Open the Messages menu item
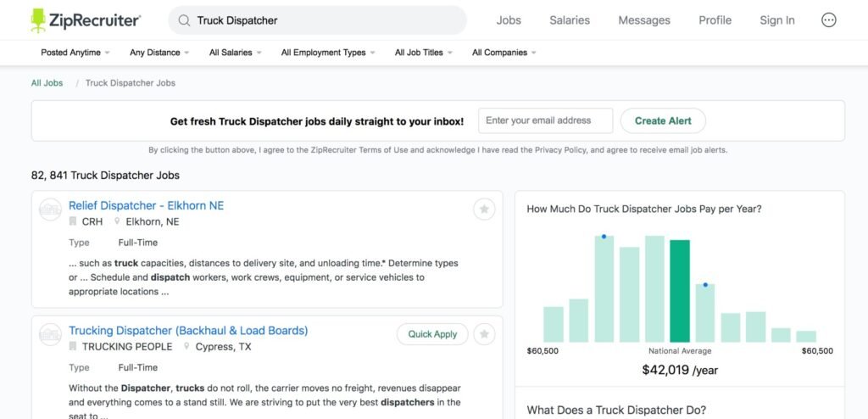The height and width of the screenshot is (419, 868). (644, 20)
